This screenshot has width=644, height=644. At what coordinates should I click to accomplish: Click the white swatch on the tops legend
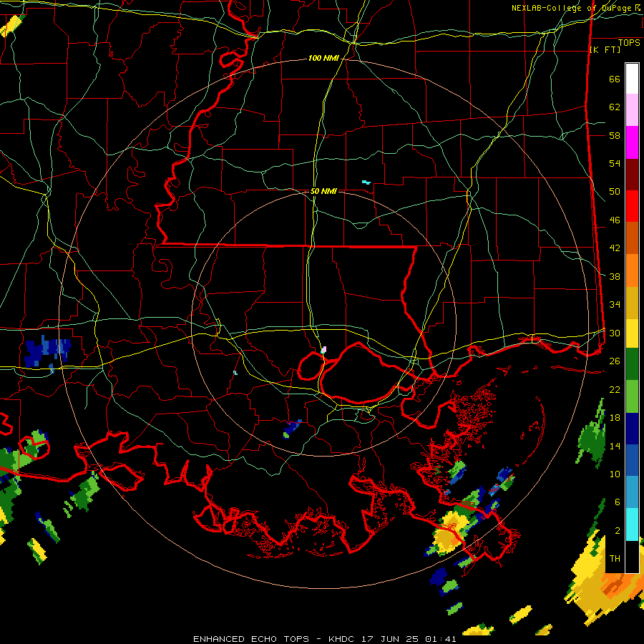tap(632, 79)
